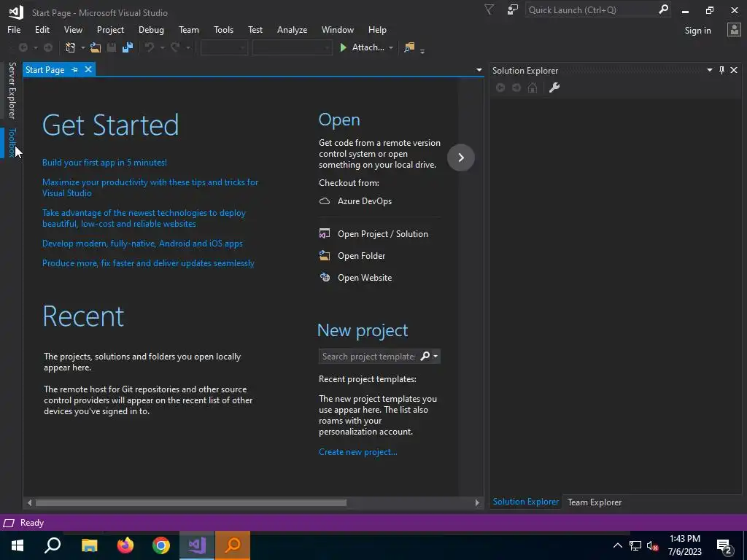Open the Analyze menu
The image size is (747, 560).
tap(292, 29)
